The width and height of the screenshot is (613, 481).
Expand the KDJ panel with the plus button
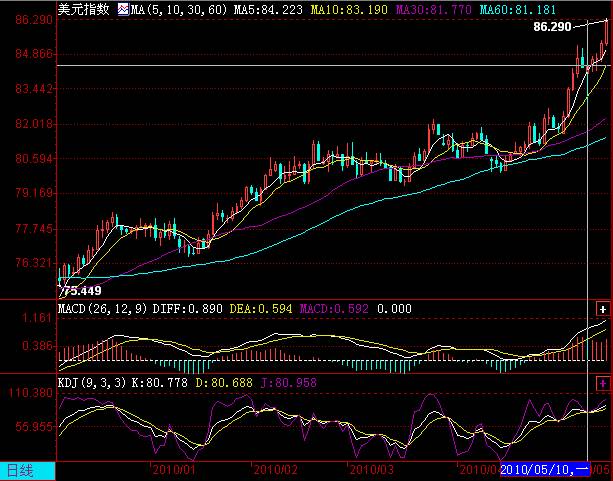602,383
